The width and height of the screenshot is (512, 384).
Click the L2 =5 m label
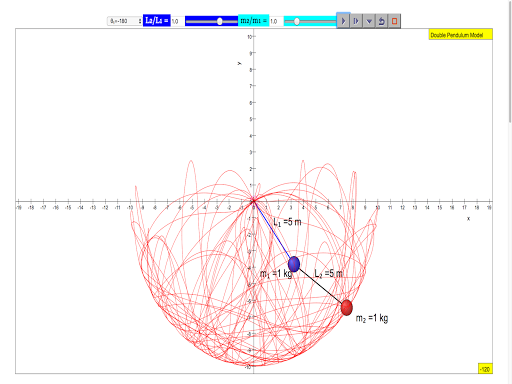(x=328, y=274)
